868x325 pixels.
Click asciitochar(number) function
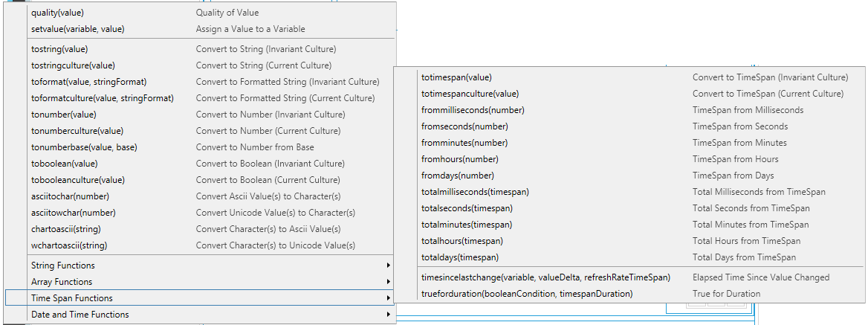point(70,196)
